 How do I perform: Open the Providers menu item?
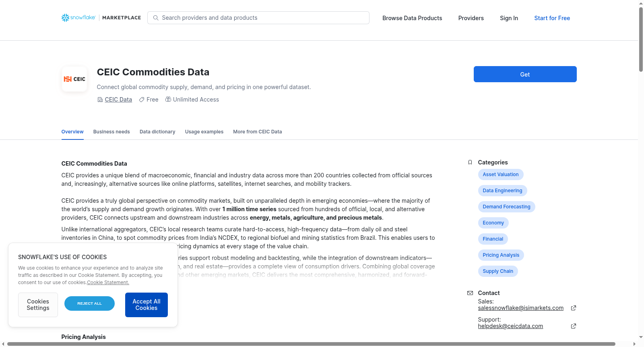[471, 18]
